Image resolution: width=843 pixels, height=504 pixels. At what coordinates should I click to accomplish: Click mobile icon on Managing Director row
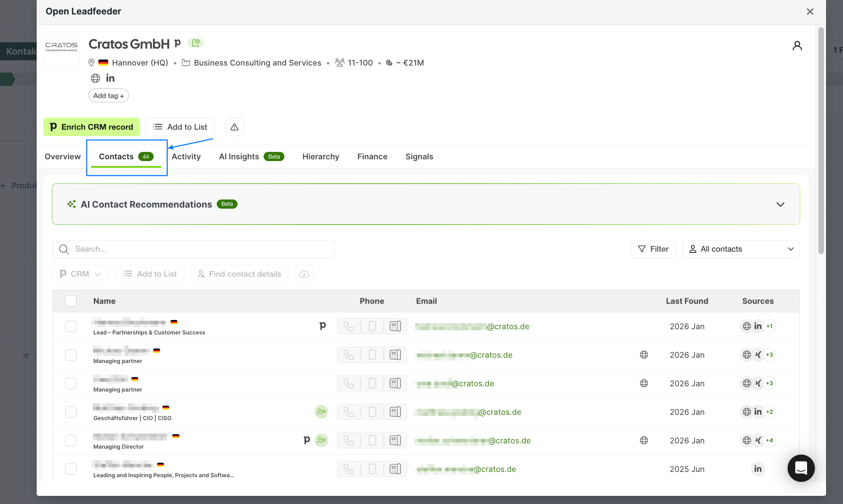372,441
